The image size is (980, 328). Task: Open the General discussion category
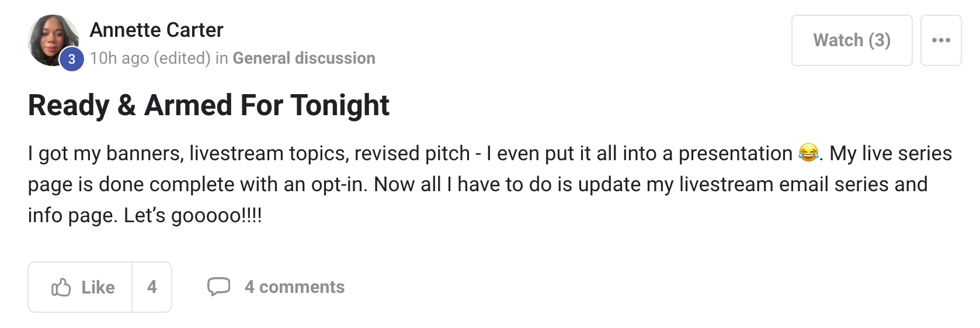(x=304, y=58)
